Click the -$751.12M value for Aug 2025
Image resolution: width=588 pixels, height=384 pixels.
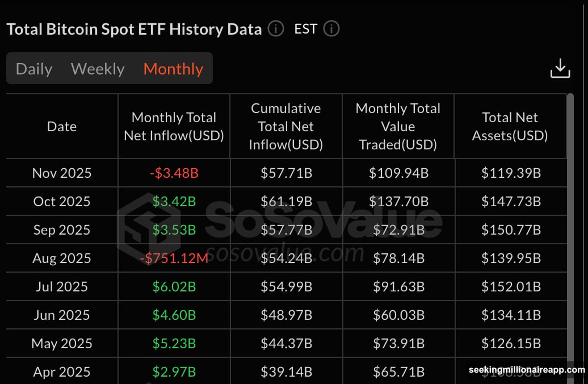coord(173,258)
